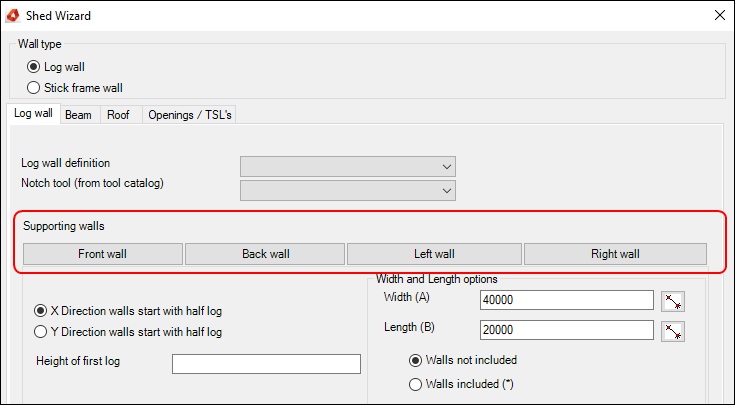Image resolution: width=735 pixels, height=405 pixels.
Task: Click the Height of first log field
Action: coord(266,364)
